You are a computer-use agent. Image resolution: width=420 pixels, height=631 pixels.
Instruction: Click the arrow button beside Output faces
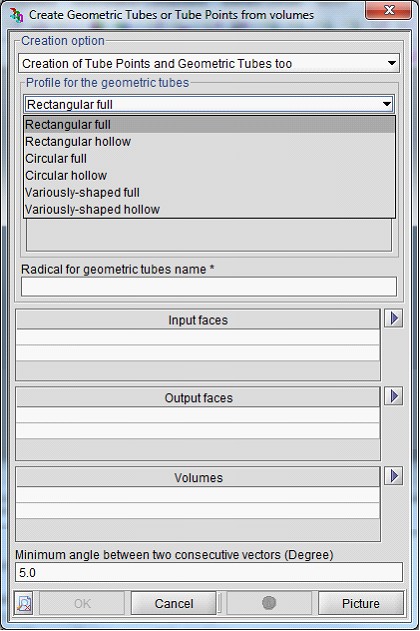tap(393, 396)
